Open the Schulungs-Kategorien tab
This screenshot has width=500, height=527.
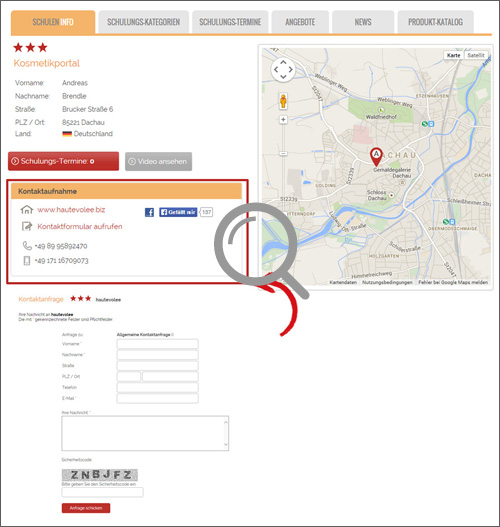pyautogui.click(x=143, y=22)
